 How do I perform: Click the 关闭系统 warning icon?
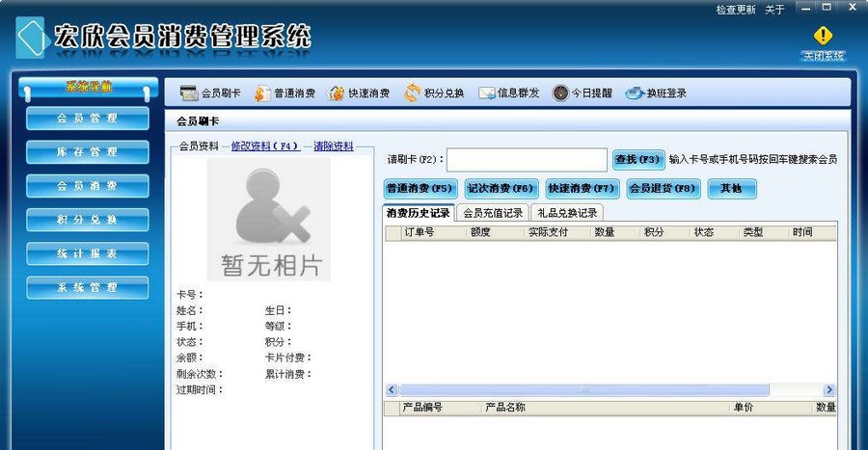824,36
